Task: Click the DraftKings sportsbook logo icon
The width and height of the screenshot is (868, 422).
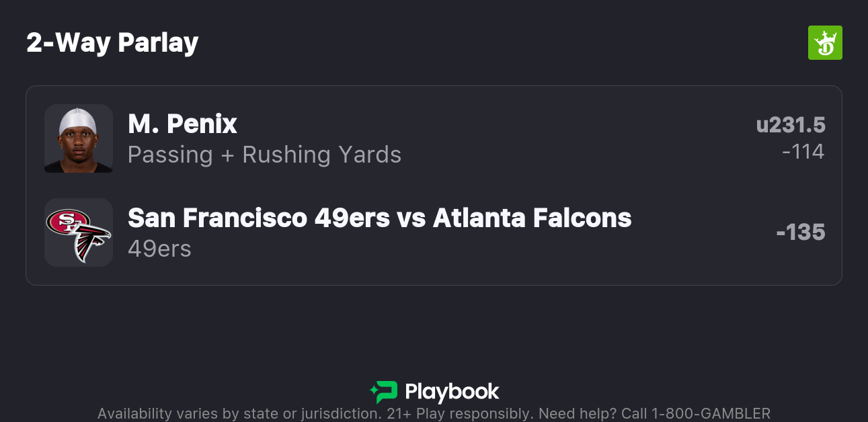Action: pyautogui.click(x=824, y=43)
